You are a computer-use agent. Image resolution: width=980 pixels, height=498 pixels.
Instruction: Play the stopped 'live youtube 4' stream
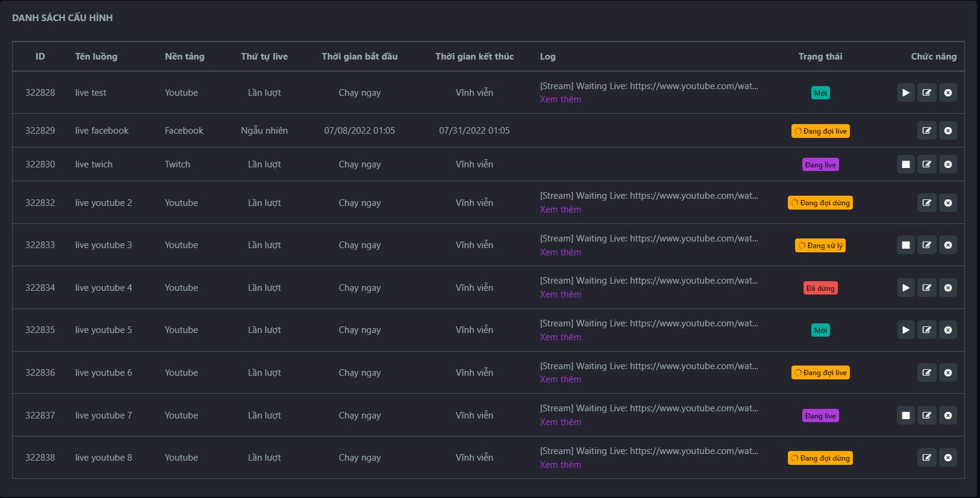(905, 288)
